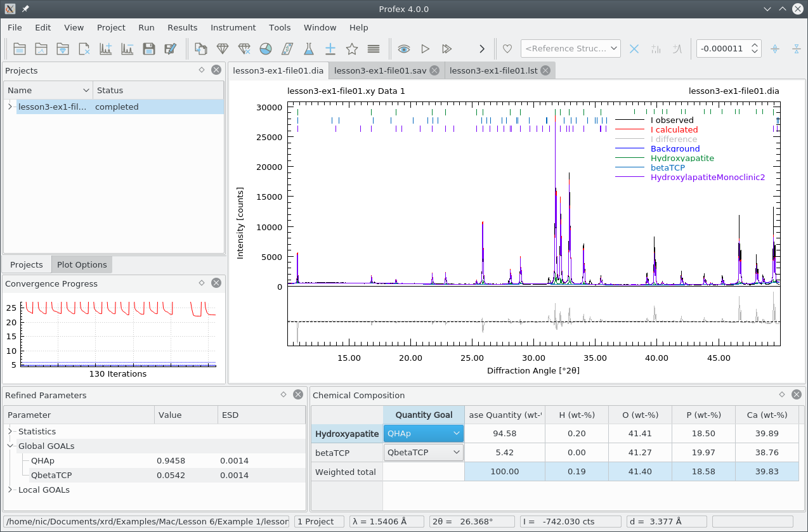Image resolution: width=808 pixels, height=532 pixels.
Task: Click the open graph file folder icon
Action: [x=41, y=49]
